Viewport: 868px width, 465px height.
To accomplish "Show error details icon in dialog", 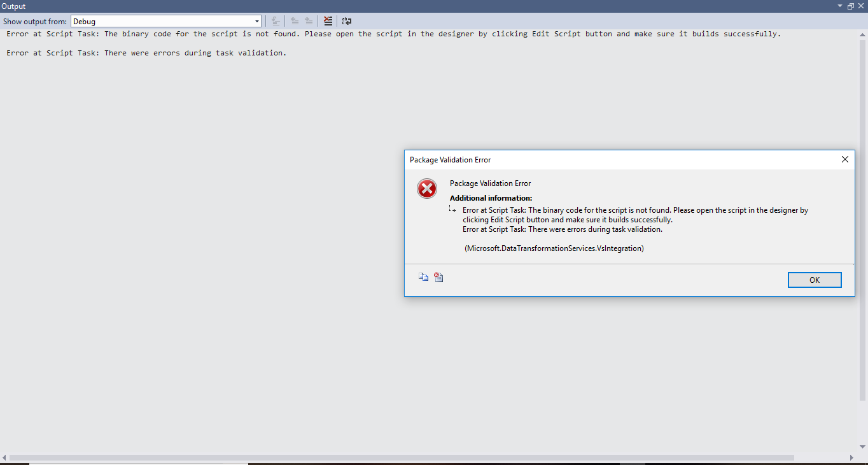I will pyautogui.click(x=438, y=277).
